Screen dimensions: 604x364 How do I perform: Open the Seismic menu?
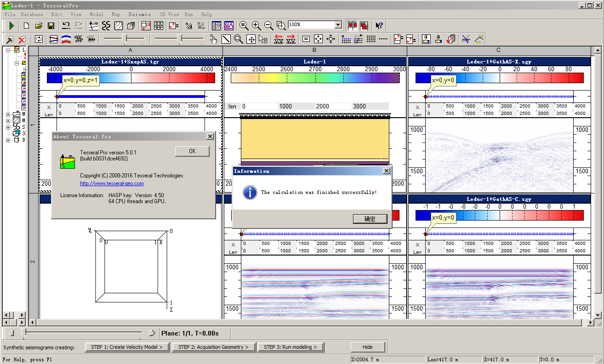tap(140, 14)
